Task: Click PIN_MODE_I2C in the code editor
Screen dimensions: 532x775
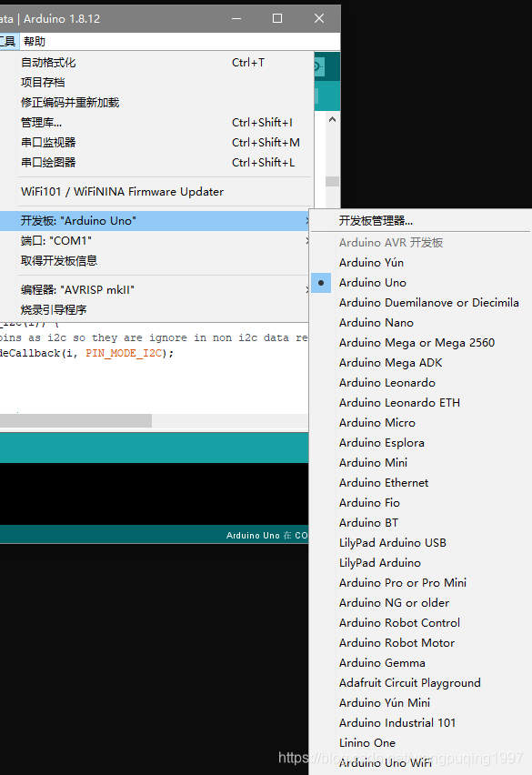Action: pyautogui.click(x=124, y=354)
